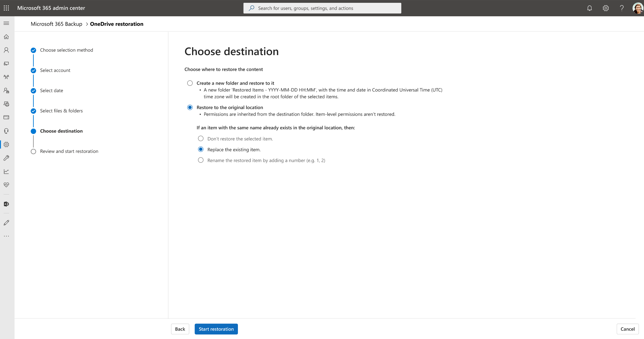The image size is (644, 339).
Task: Click the Customize navigation pencil icon
Action: pyautogui.click(x=6, y=223)
